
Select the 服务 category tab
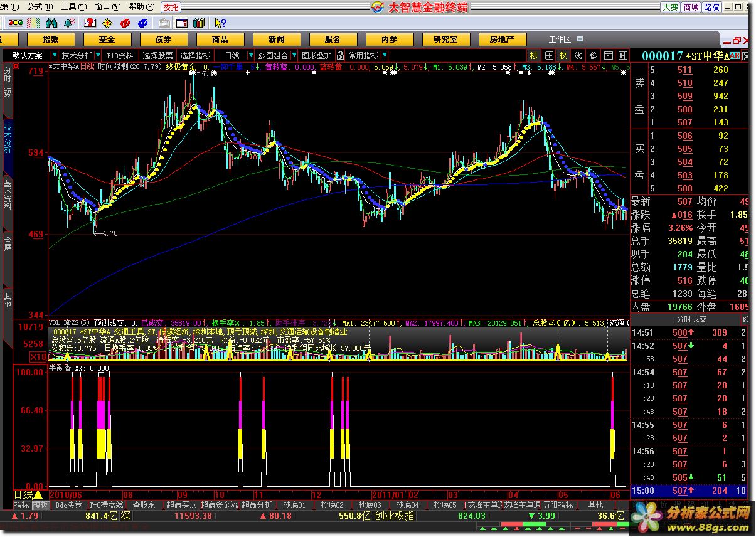coord(333,39)
